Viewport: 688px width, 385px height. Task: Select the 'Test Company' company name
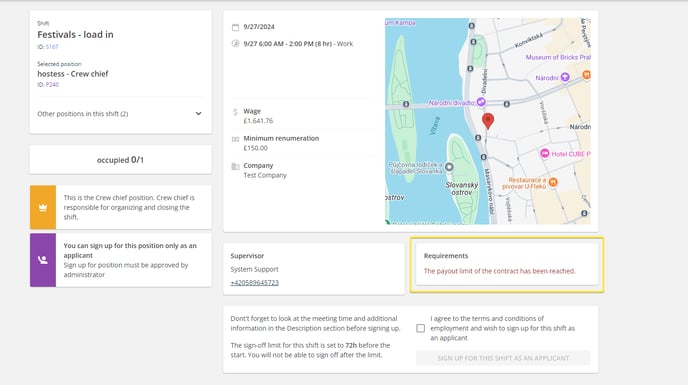(265, 175)
